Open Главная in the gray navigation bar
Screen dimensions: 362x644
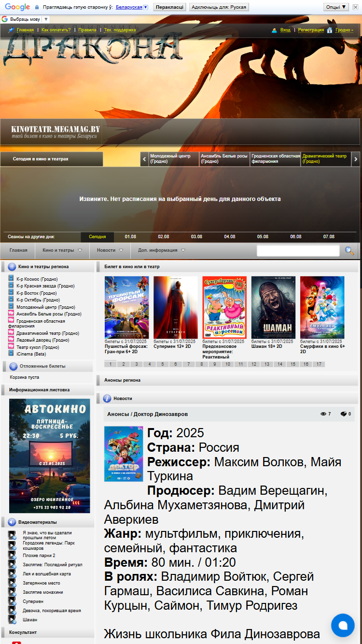pyautogui.click(x=18, y=250)
